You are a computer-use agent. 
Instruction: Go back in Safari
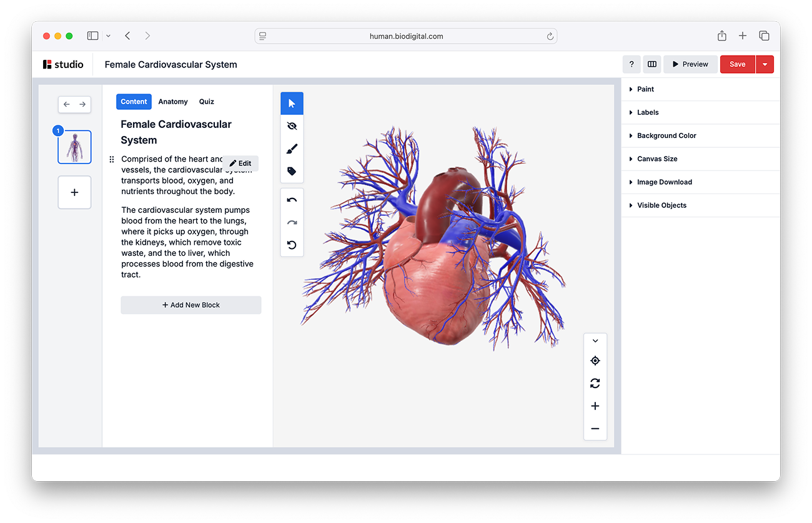point(127,36)
